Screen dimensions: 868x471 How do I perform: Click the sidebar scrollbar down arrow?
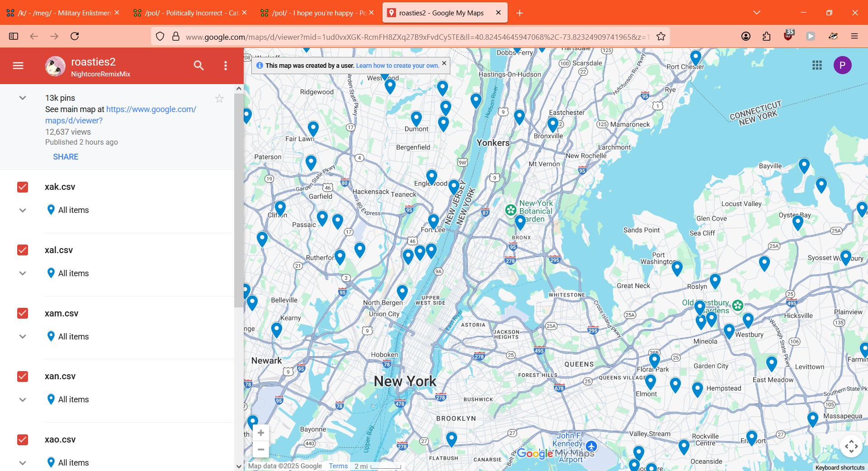(239, 466)
